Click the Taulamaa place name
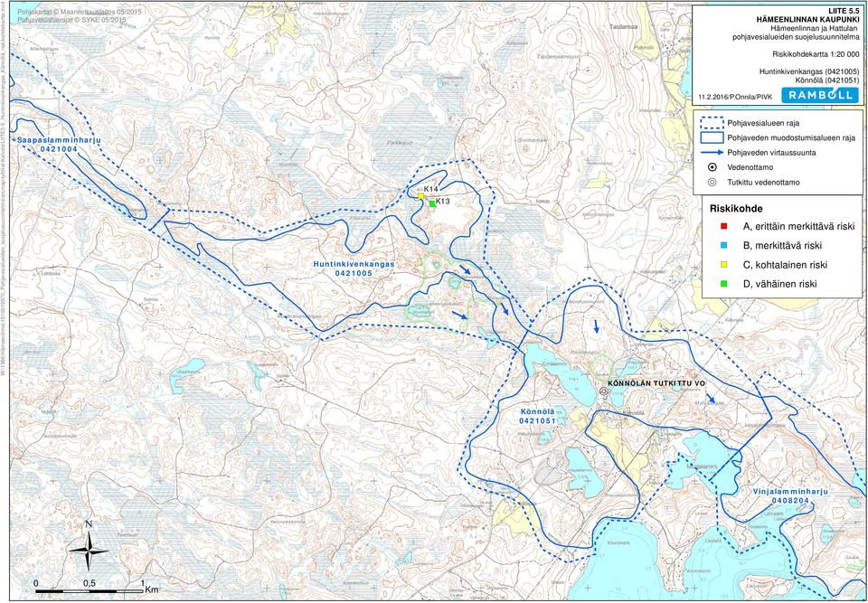Viewport: 868px width, 603px height. coord(621,26)
